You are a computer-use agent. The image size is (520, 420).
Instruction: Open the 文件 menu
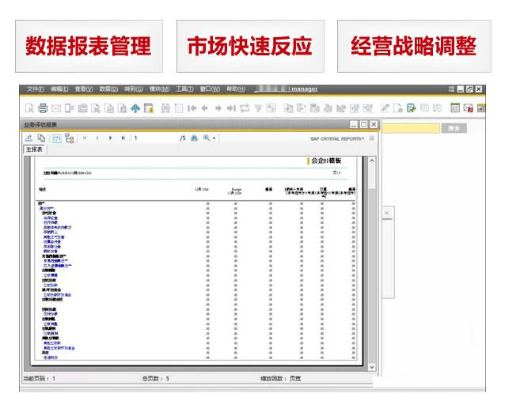pos(35,89)
